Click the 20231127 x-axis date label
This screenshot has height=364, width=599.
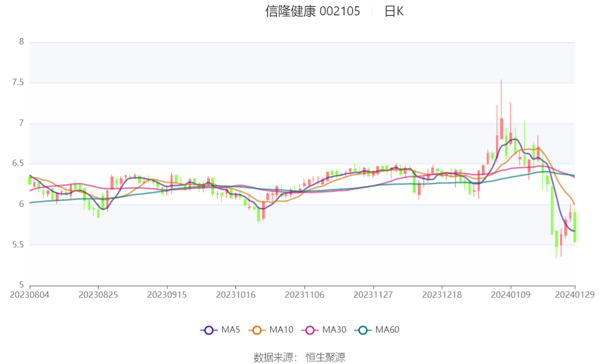[373, 295]
